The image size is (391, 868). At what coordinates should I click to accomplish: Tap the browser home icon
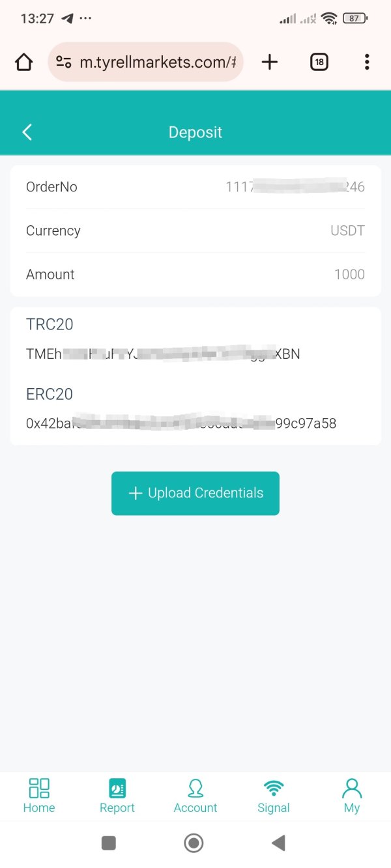[23, 62]
